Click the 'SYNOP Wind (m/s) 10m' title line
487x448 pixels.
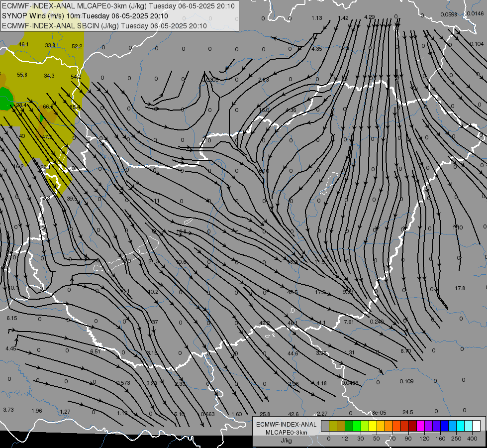pyautogui.click(x=85, y=16)
